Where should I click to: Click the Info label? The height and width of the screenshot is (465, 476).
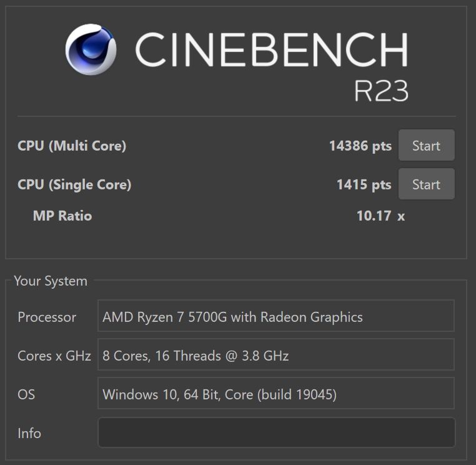click(29, 433)
